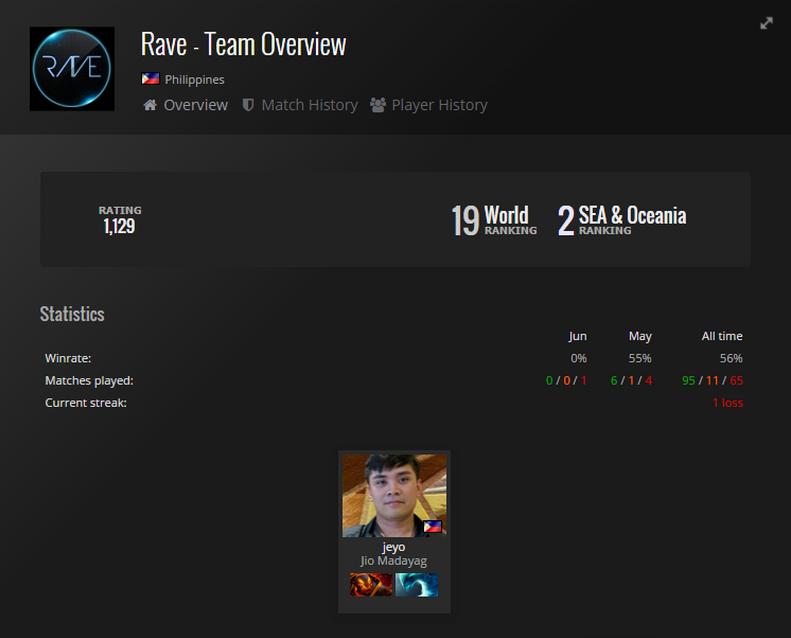
Task: Click the 55% May winrate value
Action: (640, 358)
